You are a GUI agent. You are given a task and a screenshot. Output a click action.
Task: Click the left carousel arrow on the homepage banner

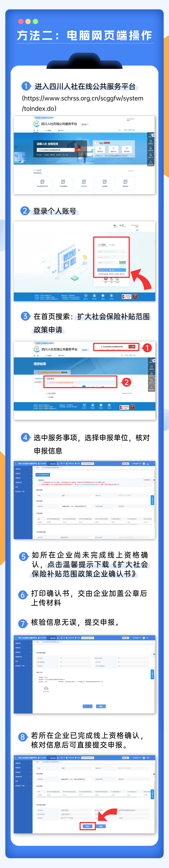click(16, 147)
